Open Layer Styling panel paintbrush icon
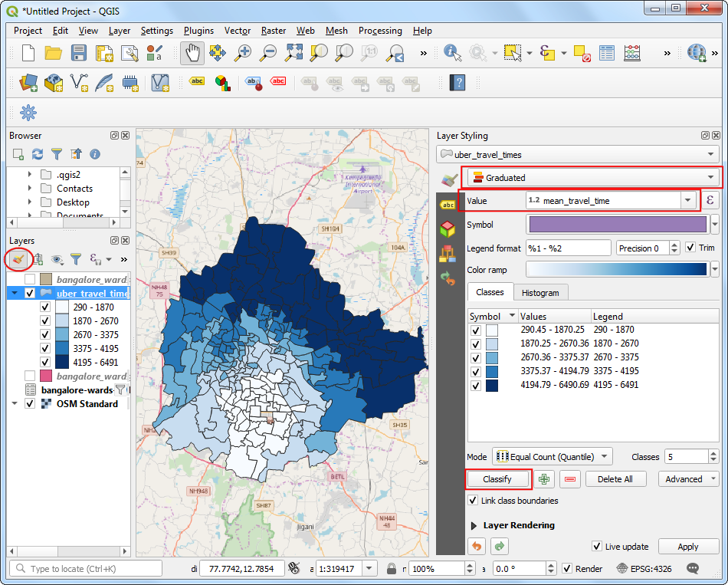Image resolution: width=728 pixels, height=585 pixels. pyautogui.click(x=18, y=259)
